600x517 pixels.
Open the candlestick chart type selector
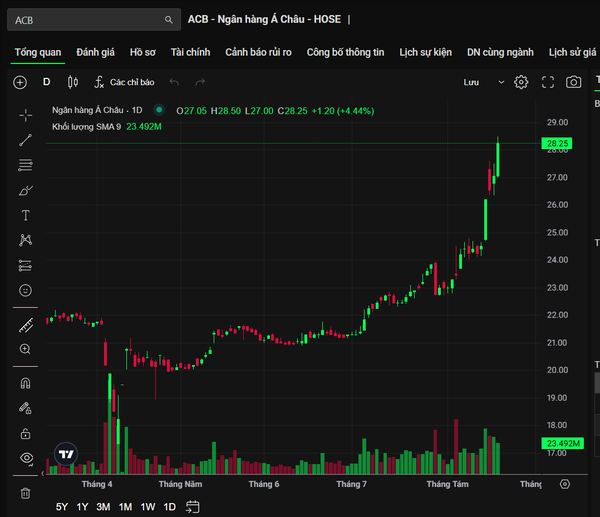tap(73, 82)
